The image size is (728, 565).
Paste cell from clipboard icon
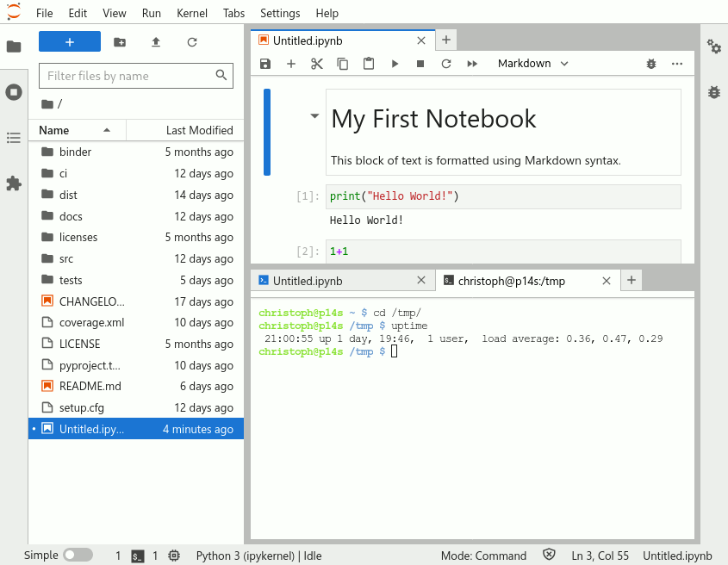[369, 64]
